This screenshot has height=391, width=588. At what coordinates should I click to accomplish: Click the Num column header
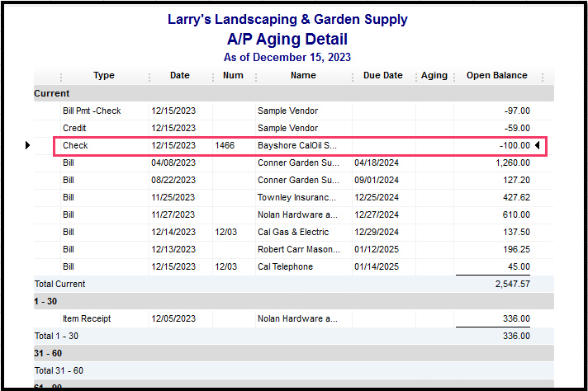(233, 75)
